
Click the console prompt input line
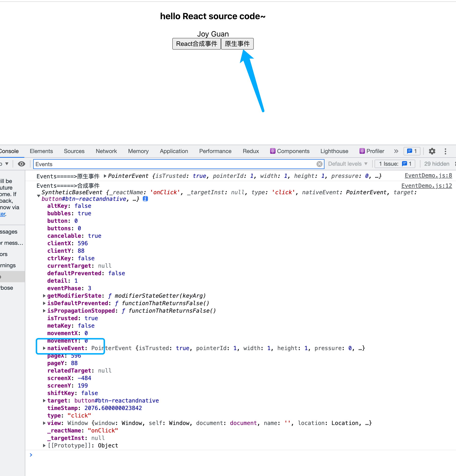[240, 455]
